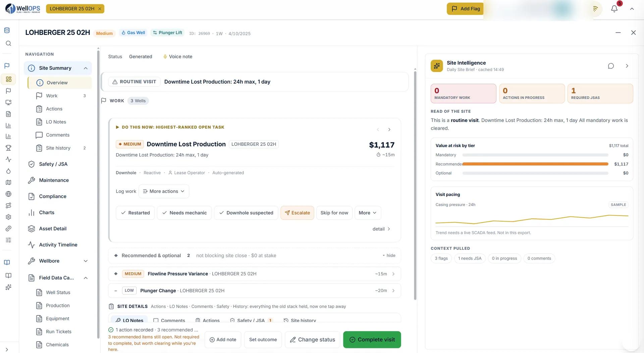Click the droplet icon in left rail
Image resolution: width=644 pixels, height=353 pixels.
tap(8, 171)
